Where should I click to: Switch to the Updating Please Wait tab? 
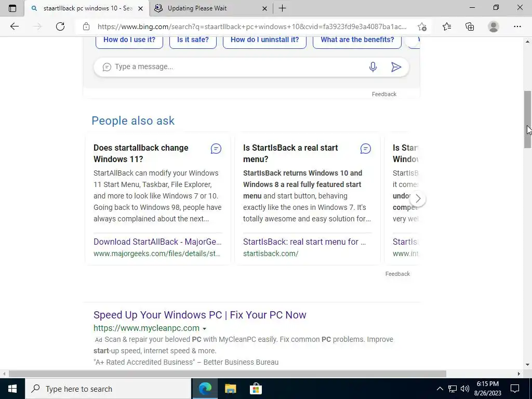point(210,8)
